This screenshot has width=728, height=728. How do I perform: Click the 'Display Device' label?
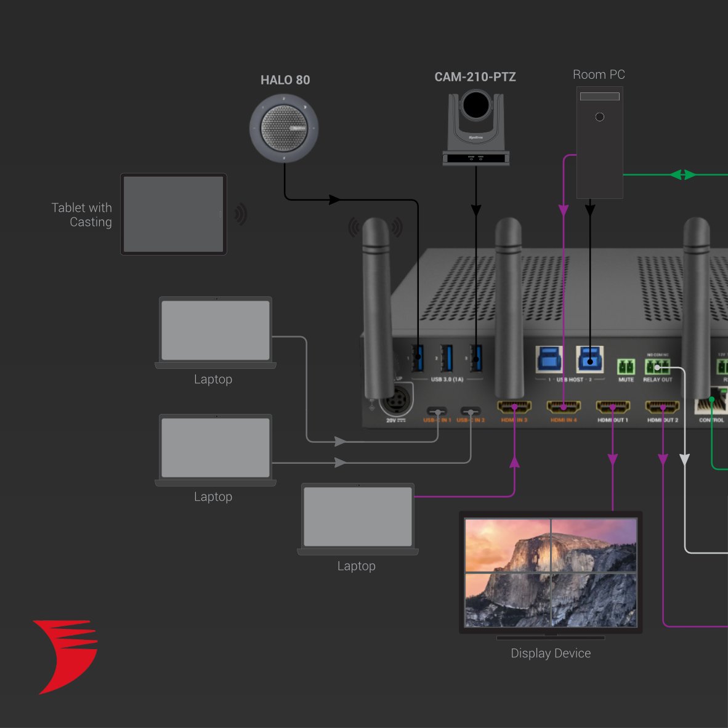click(x=551, y=653)
